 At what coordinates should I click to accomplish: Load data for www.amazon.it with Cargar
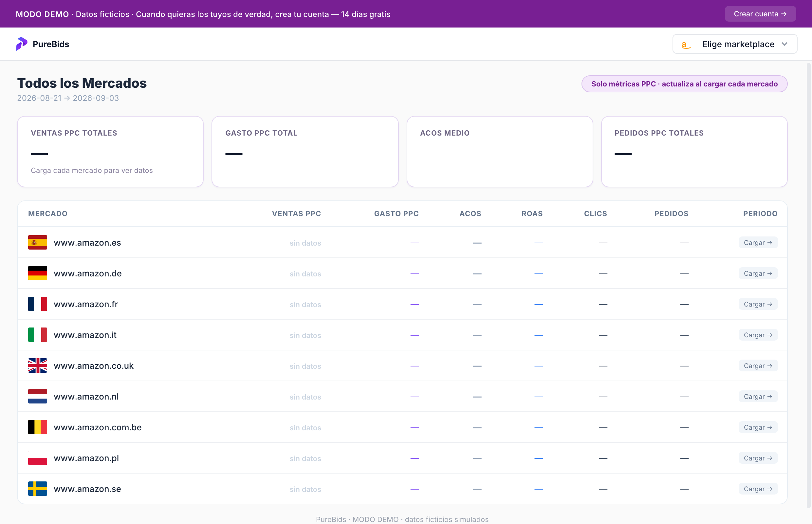[x=758, y=335]
